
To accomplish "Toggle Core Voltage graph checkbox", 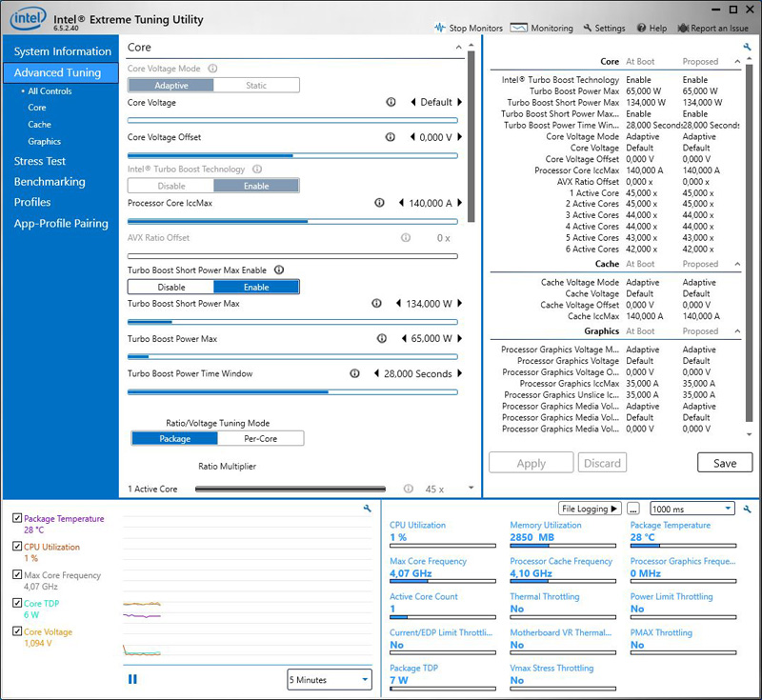I will pyautogui.click(x=17, y=631).
